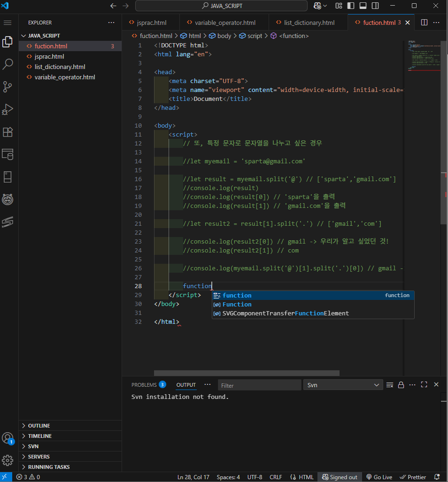Screen dimensions: 448x482
Task: Open the Search view in activity bar
Action: coord(8,64)
